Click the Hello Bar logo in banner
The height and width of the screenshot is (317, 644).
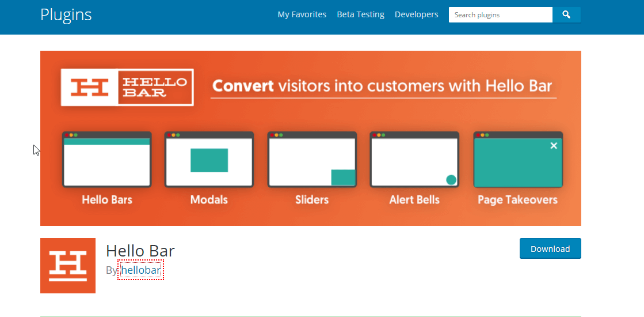[x=127, y=88]
